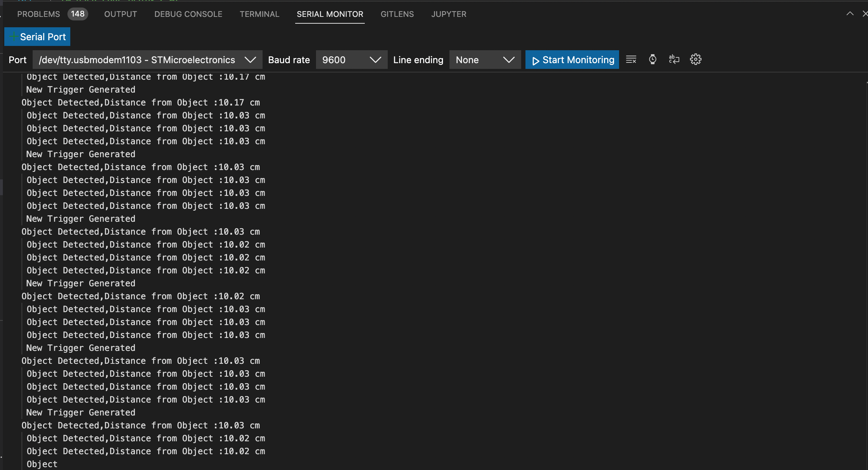
Task: Toggle the panel closed with X icon
Action: [864, 14]
